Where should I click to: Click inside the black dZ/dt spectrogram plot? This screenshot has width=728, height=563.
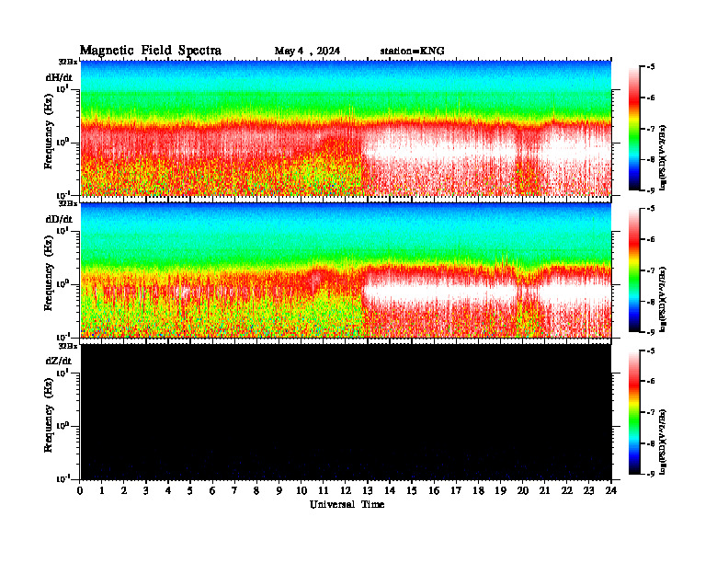tap(346, 412)
